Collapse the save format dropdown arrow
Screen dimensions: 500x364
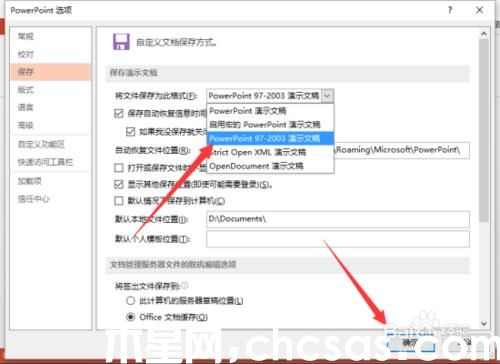coord(327,96)
